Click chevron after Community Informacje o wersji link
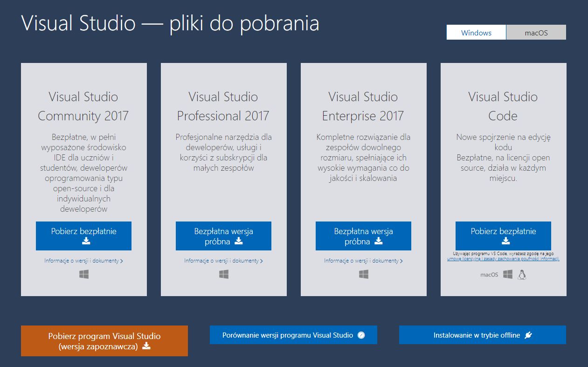This screenshot has height=367, width=588. pyautogui.click(x=122, y=261)
